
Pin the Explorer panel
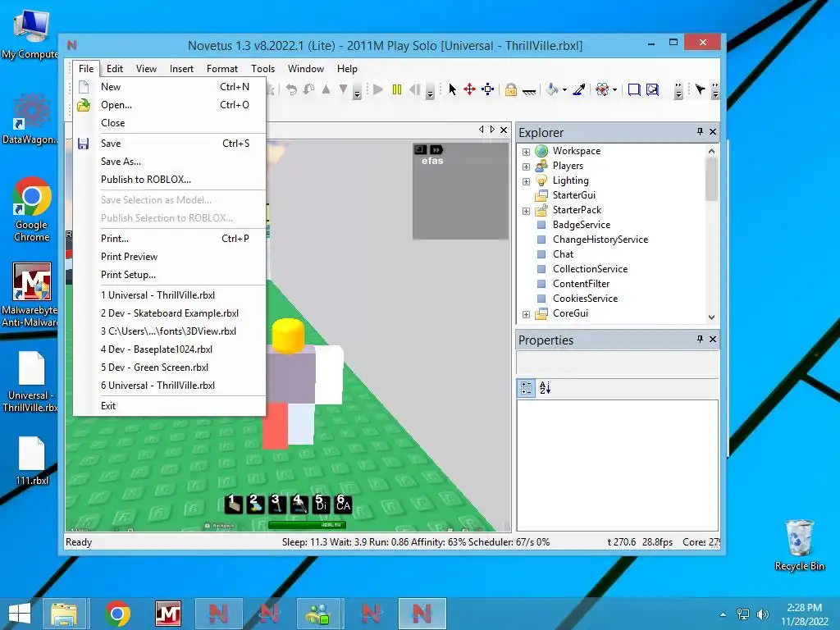(x=700, y=131)
